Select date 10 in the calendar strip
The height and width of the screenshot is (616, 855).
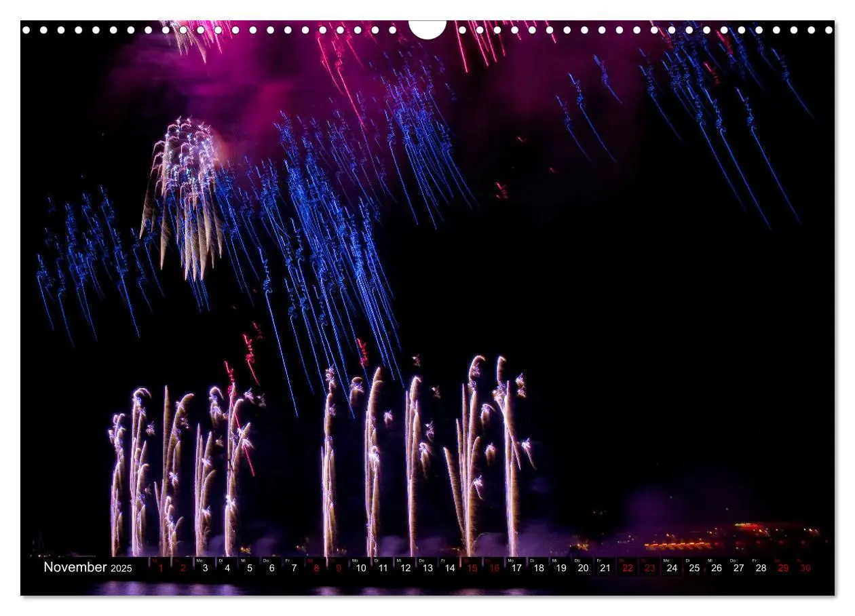point(361,568)
